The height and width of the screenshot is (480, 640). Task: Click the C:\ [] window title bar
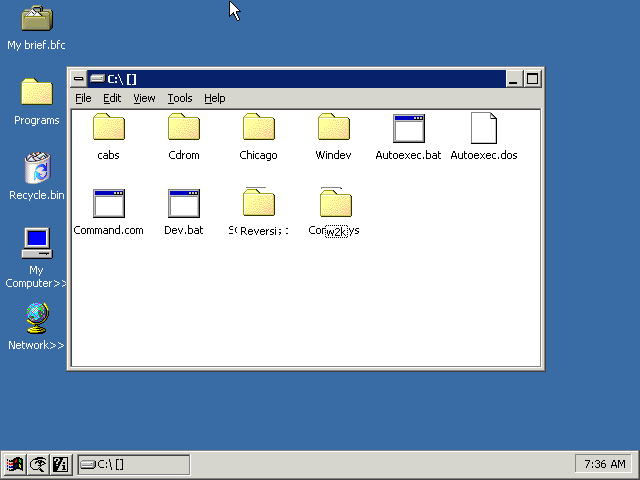tap(296, 79)
